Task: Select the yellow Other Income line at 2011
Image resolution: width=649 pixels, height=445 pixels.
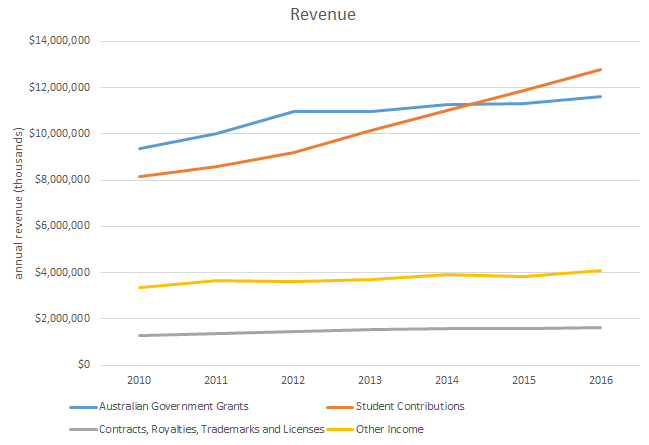Action: (215, 280)
